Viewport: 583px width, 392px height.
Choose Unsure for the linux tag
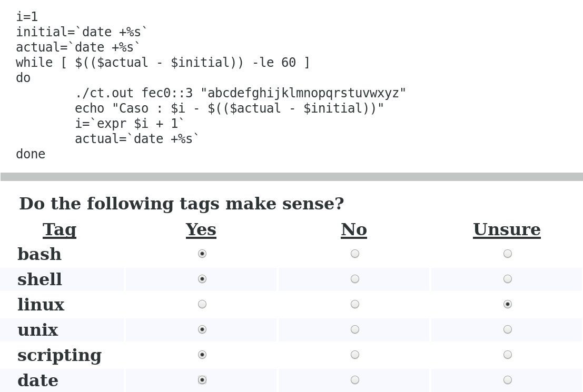[508, 304]
